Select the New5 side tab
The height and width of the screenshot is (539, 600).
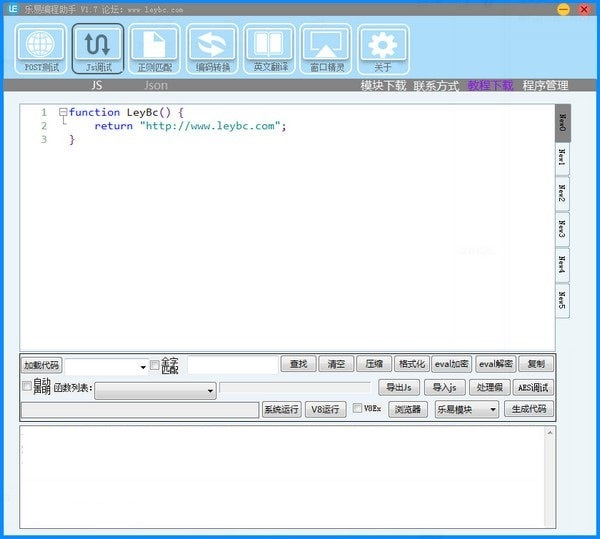(x=562, y=301)
